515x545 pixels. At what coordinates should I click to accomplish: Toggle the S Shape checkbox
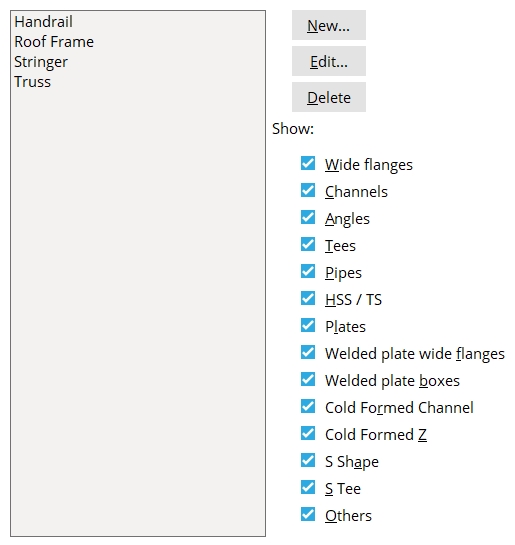[x=308, y=461]
